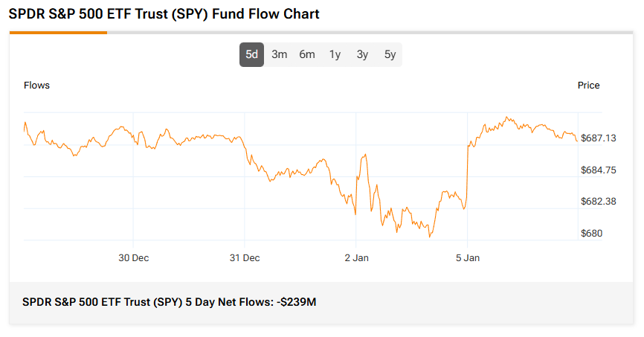The width and height of the screenshot is (644, 337).
Task: Select the 5d time range
Action: click(x=251, y=54)
